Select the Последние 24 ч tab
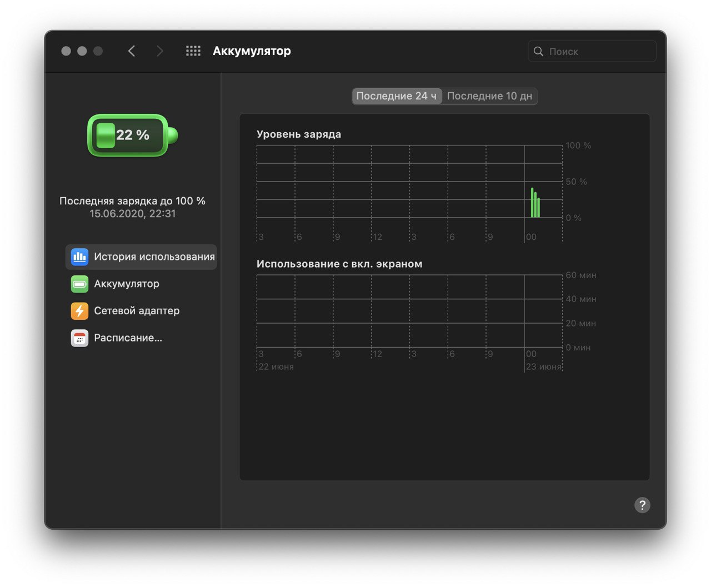This screenshot has width=711, height=588. 397,96
